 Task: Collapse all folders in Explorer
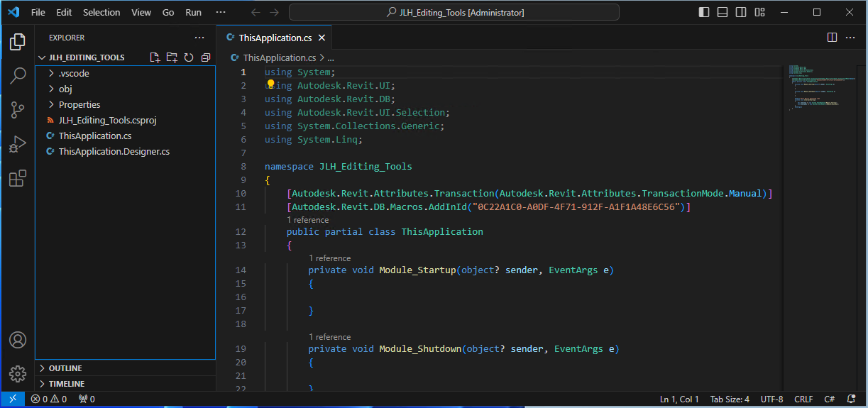coord(206,57)
